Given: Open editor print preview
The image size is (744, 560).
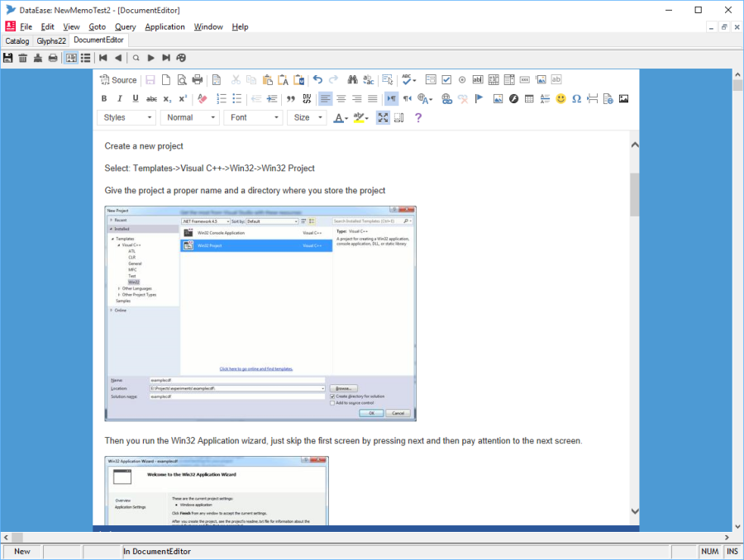Looking at the screenshot, I should click(182, 79).
